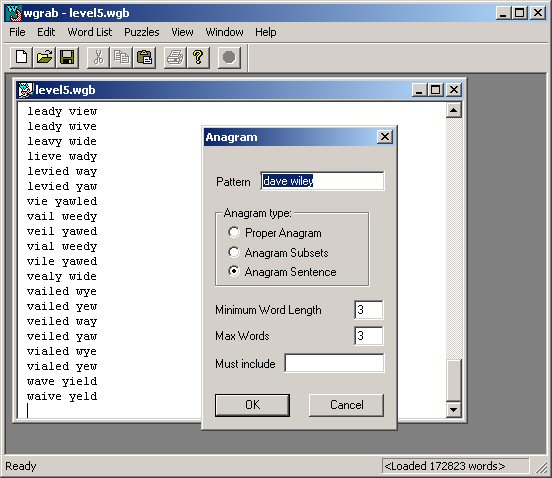552x478 pixels.
Task: Click the Copy toolbar icon
Action: pos(121,57)
